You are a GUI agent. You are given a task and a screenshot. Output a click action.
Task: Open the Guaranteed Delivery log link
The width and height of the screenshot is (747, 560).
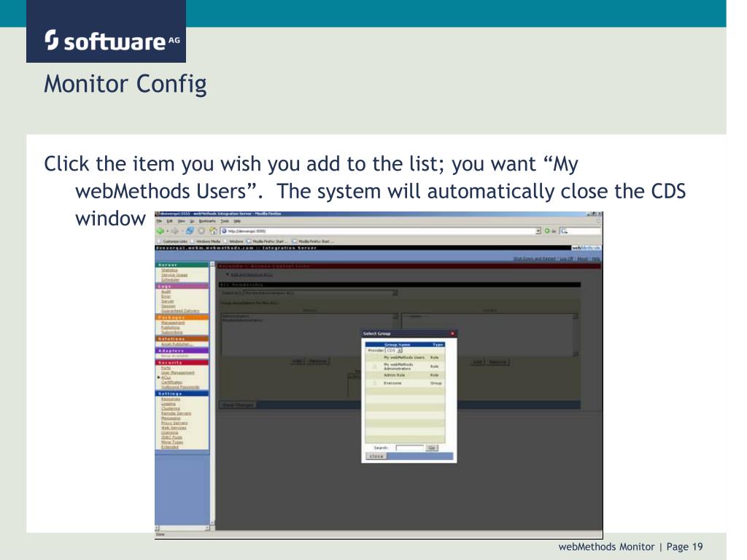click(x=180, y=311)
